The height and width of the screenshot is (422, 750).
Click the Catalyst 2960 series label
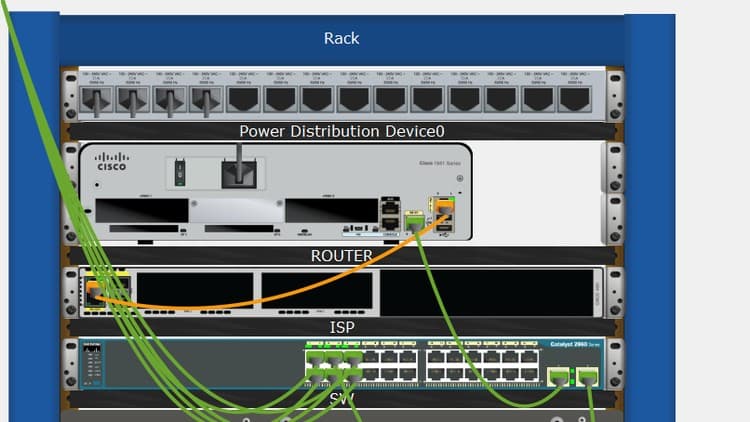coord(574,344)
